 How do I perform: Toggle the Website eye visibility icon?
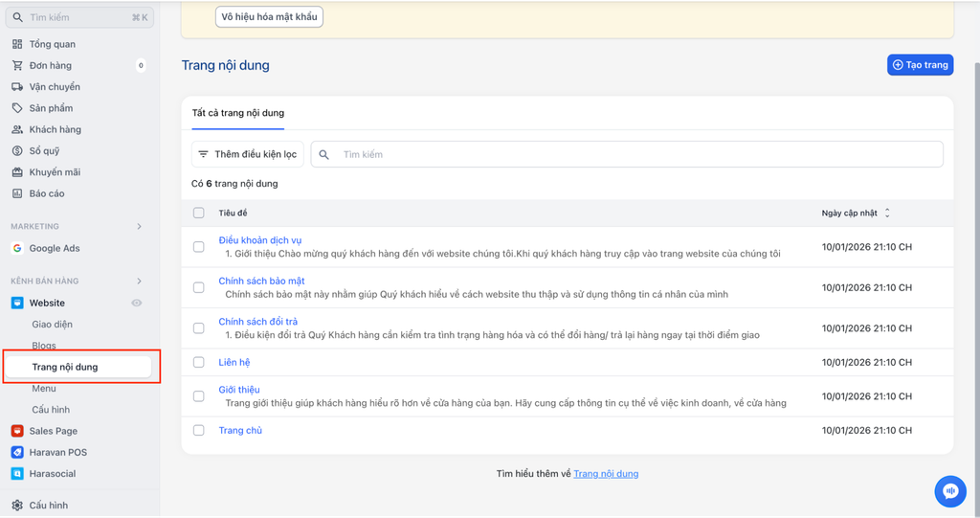click(137, 303)
